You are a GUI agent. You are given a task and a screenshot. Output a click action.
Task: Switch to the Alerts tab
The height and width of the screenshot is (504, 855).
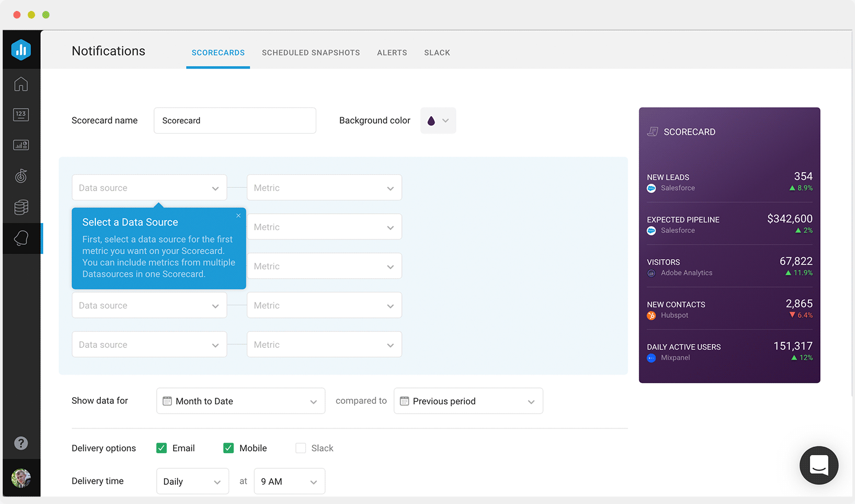(392, 53)
